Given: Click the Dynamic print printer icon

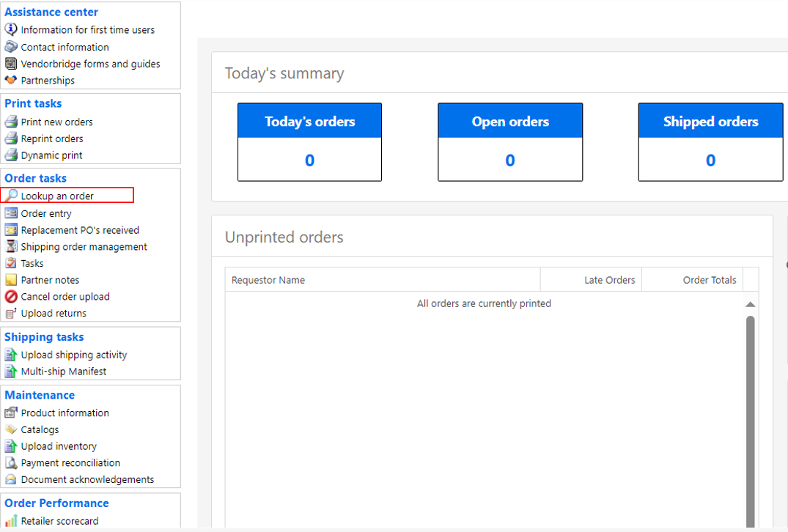Looking at the screenshot, I should pyautogui.click(x=11, y=155).
